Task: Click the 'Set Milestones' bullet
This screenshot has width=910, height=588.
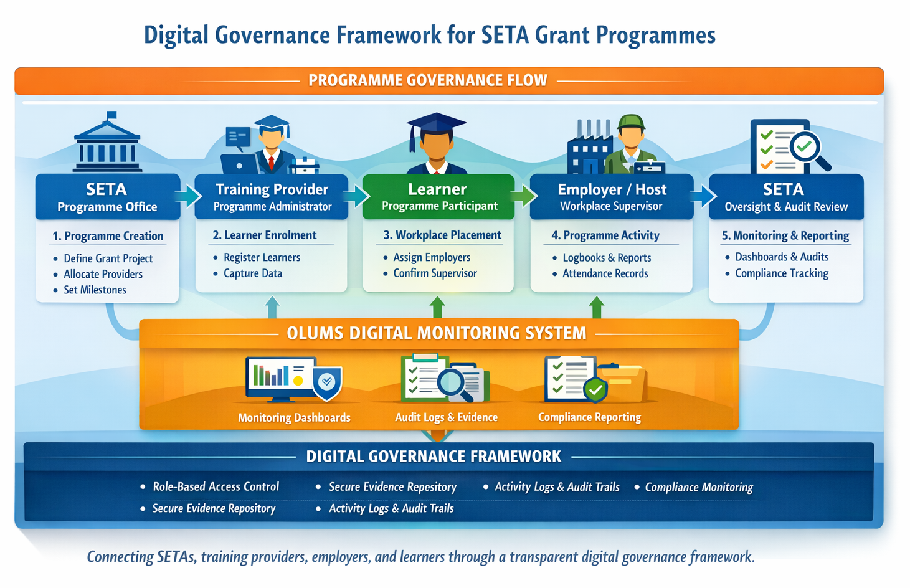Action: pos(95,290)
